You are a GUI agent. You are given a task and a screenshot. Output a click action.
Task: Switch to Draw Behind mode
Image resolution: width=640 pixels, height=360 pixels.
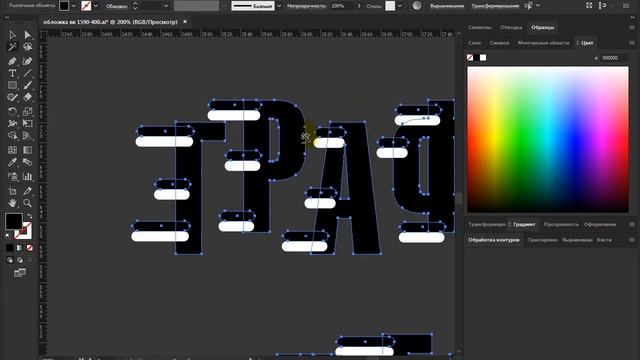tap(20, 260)
